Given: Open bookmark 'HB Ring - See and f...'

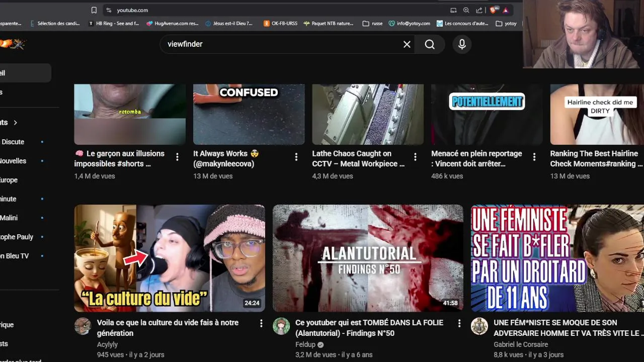Looking at the screenshot, I should click(114, 23).
